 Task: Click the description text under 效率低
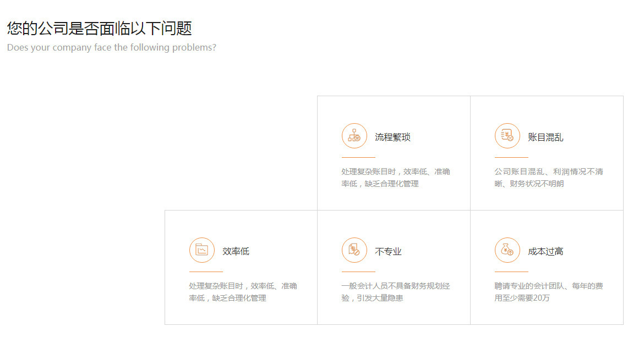point(243,292)
